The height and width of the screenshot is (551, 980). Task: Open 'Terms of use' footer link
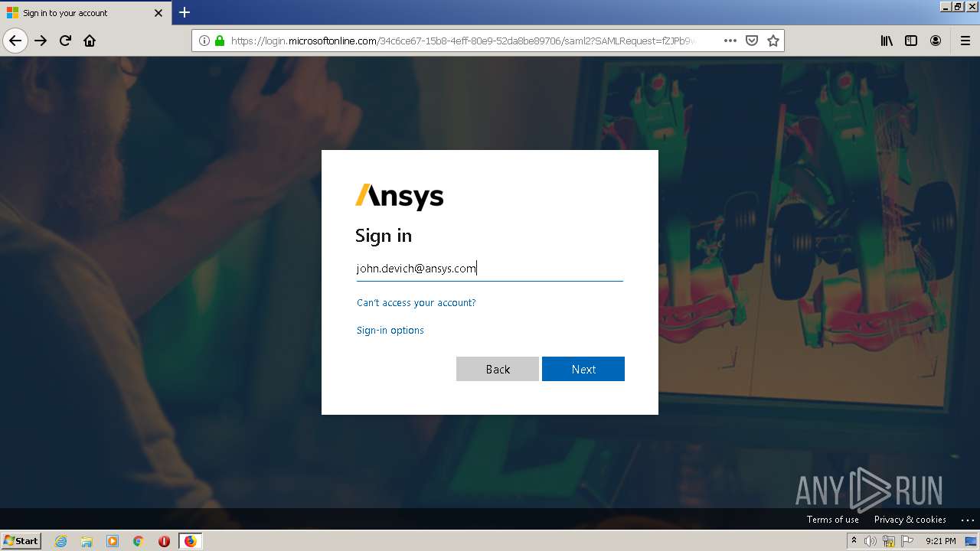coord(833,519)
